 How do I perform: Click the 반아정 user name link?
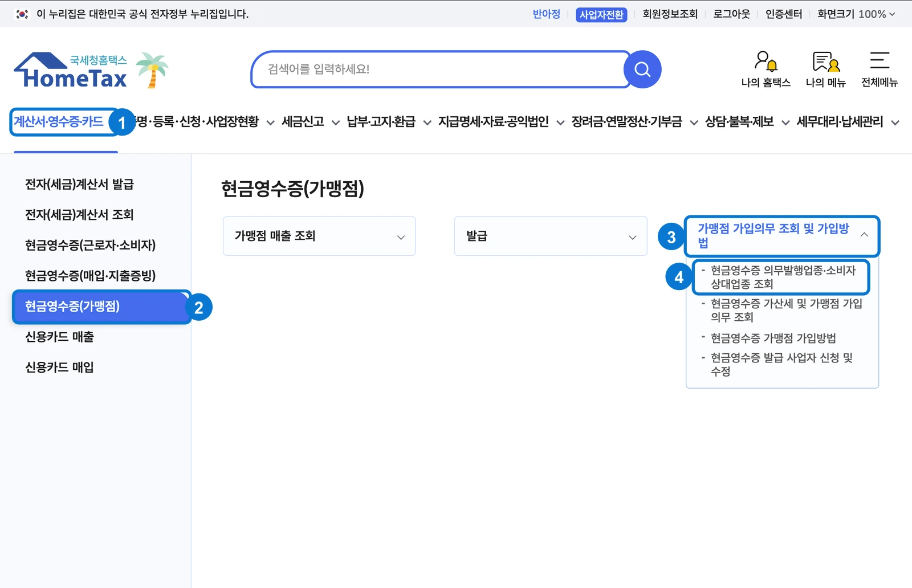tap(546, 14)
